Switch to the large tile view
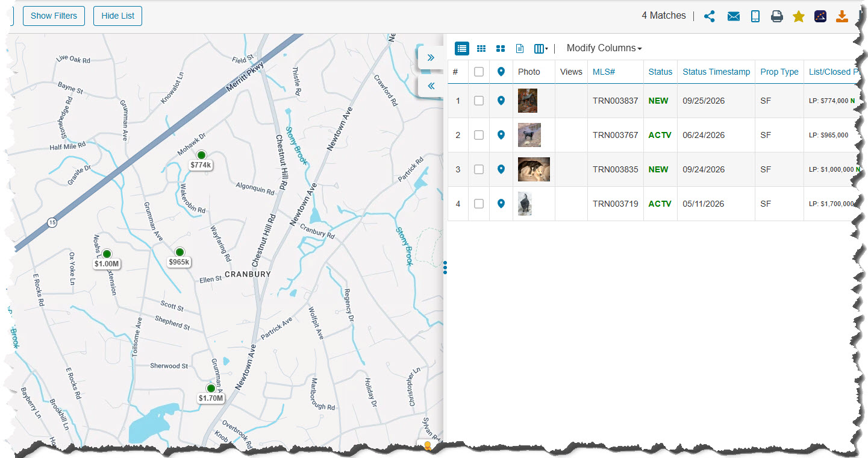The image size is (868, 458). (x=501, y=48)
